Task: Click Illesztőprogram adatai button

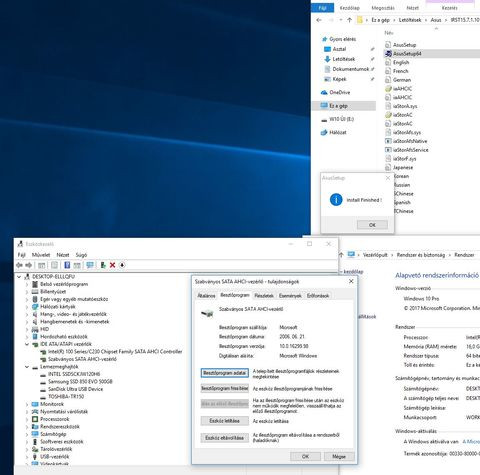Action: [x=225, y=373]
